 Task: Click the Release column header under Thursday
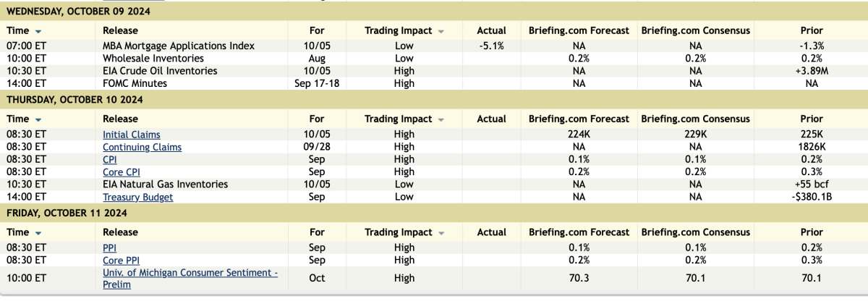click(120, 119)
